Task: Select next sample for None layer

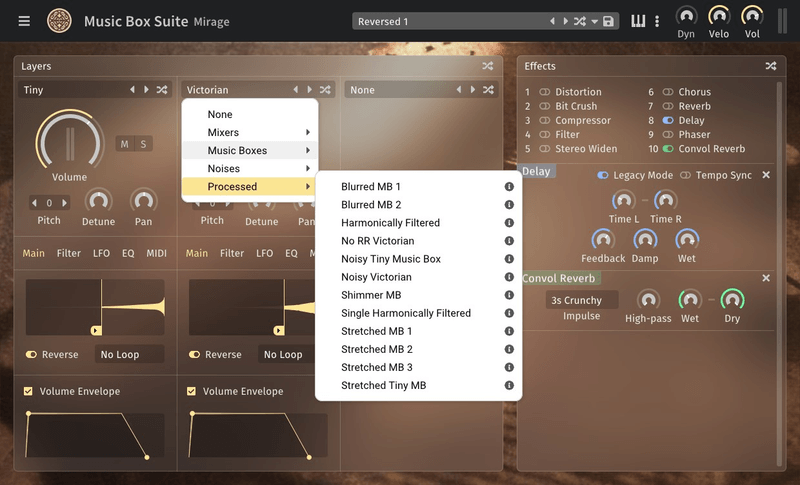Action: click(x=473, y=90)
